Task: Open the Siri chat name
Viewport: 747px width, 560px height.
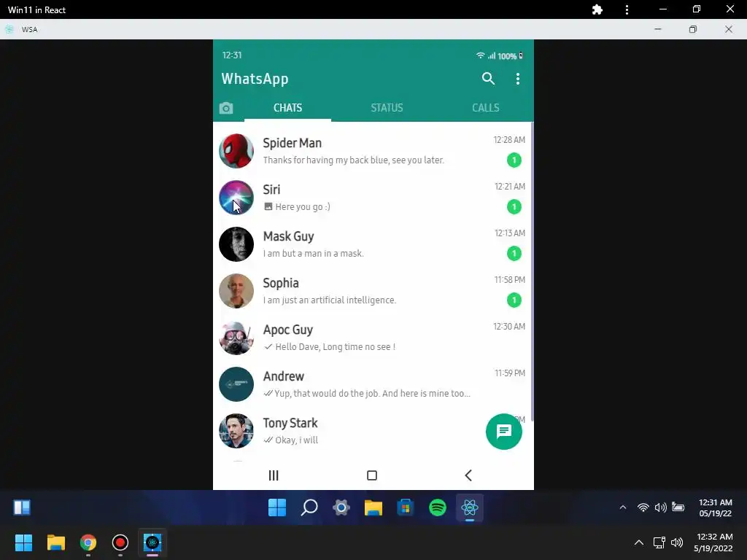Action: tap(271, 190)
